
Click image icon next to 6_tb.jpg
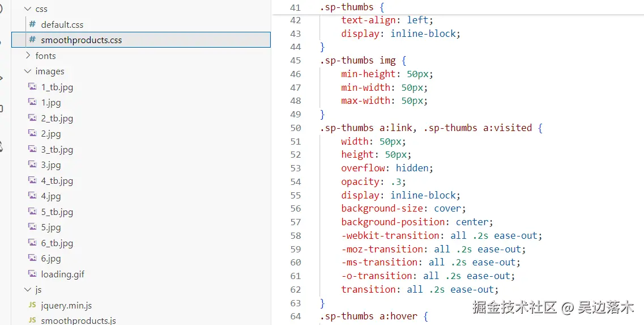click(32, 242)
